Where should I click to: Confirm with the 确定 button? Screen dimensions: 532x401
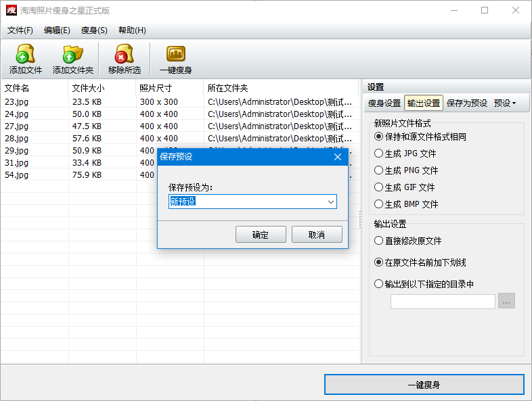(x=261, y=235)
